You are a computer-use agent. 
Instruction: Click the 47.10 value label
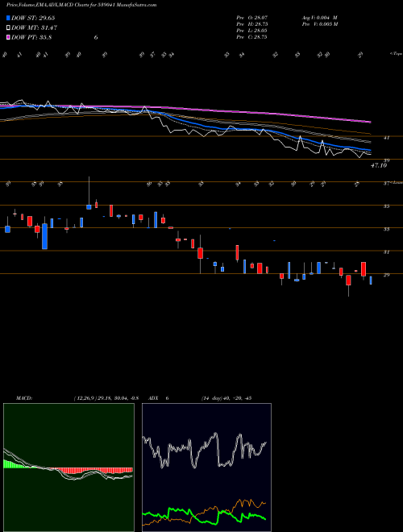379,165
